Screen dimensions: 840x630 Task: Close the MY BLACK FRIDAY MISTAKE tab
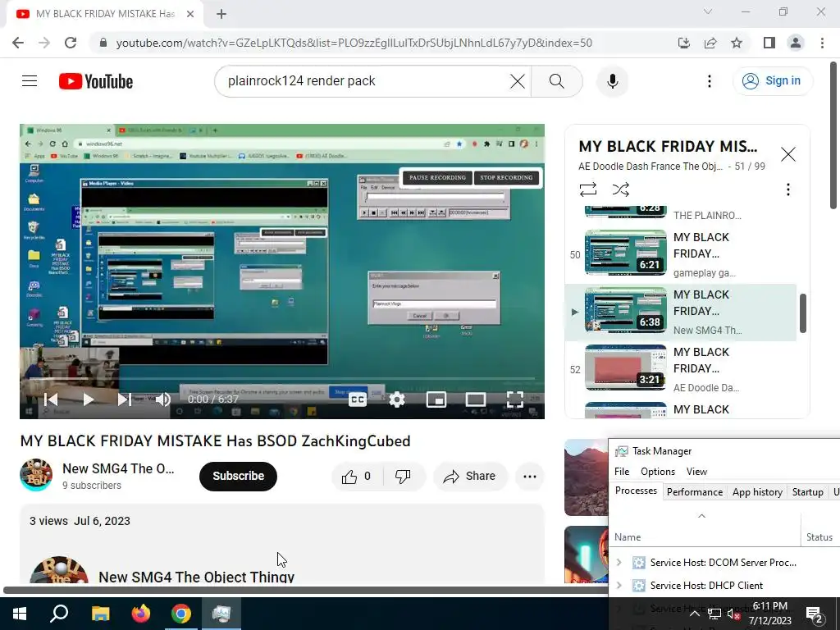click(x=190, y=14)
